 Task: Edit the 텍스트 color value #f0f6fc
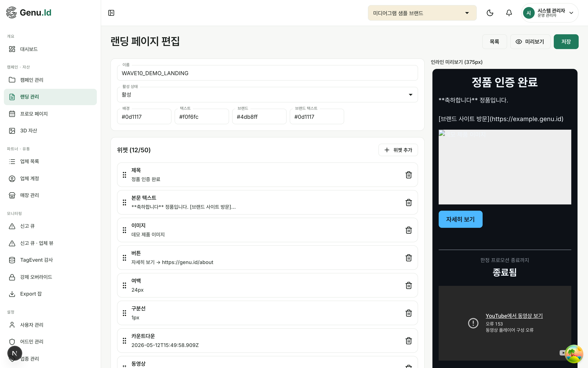pyautogui.click(x=202, y=117)
